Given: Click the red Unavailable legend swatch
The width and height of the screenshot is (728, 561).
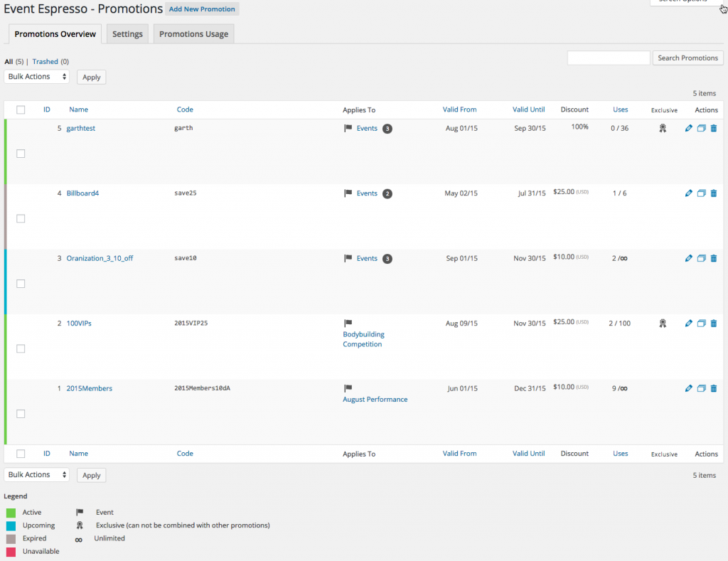Looking at the screenshot, I should (11, 552).
